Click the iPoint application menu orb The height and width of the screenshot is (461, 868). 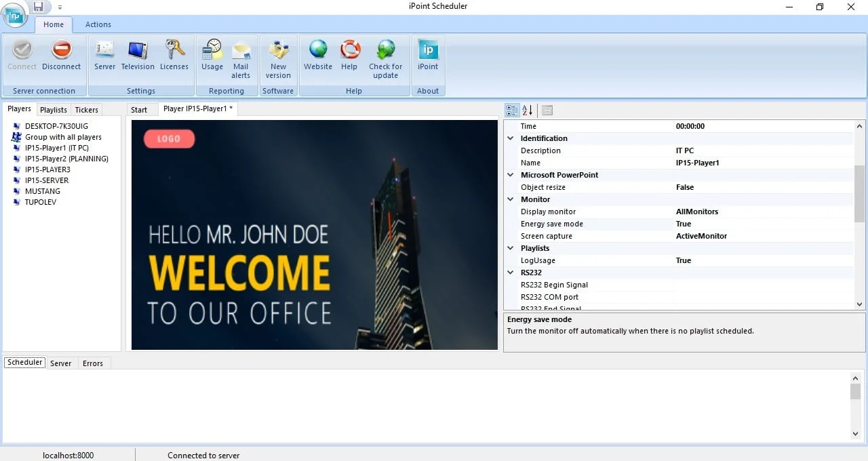click(15, 15)
